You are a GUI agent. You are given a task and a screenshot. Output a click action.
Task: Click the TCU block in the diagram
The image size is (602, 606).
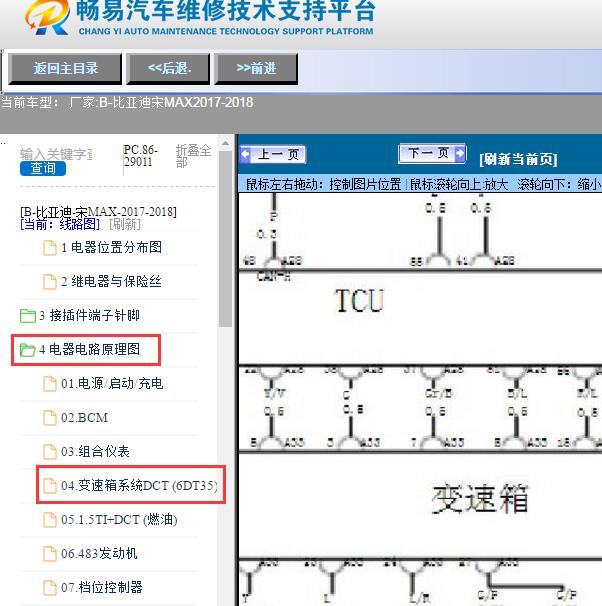[359, 301]
